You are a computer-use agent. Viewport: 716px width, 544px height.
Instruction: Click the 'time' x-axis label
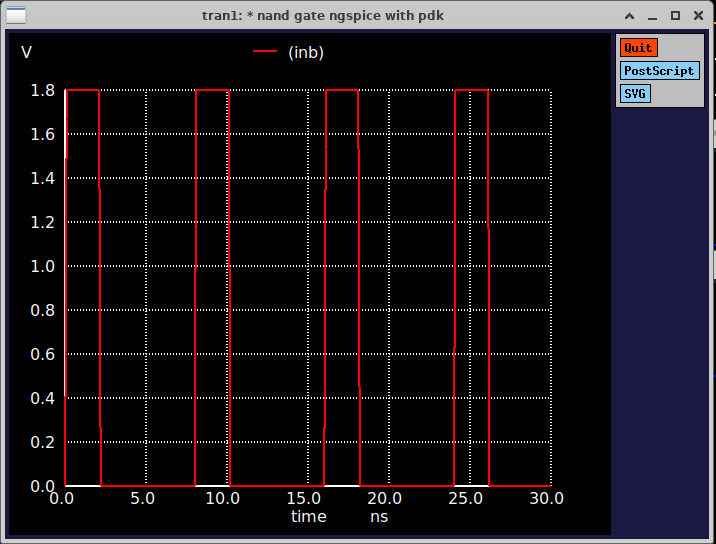tap(308, 517)
